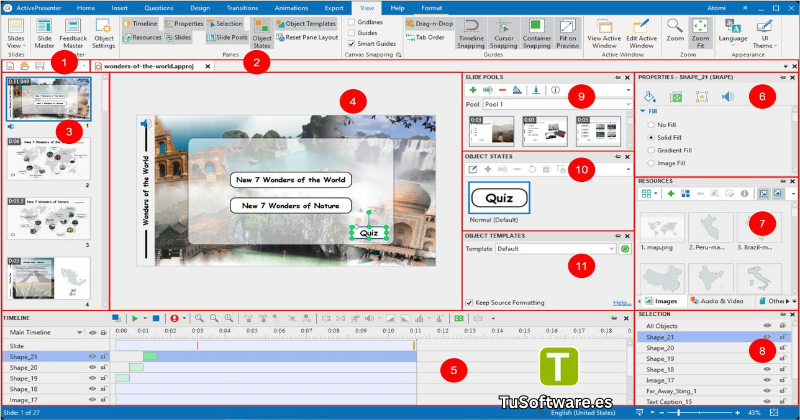The width and height of the screenshot is (800, 420).
Task: Enable the Guides checkbox
Action: (352, 33)
